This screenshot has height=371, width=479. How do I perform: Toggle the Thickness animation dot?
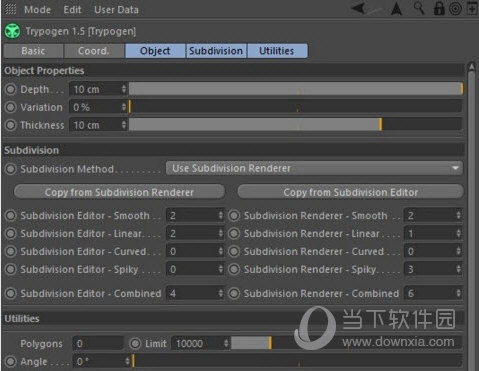(x=11, y=125)
